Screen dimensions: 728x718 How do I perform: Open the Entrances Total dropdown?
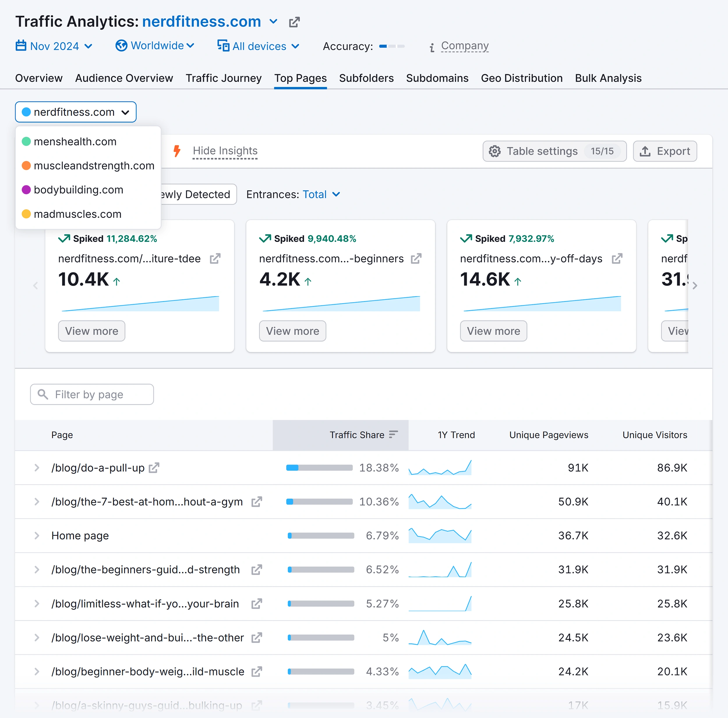click(321, 194)
